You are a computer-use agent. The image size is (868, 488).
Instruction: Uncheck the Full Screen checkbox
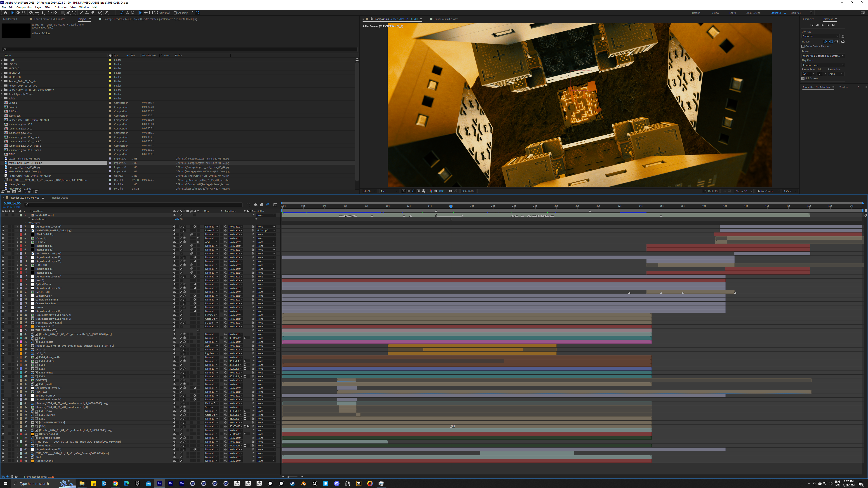tap(803, 78)
